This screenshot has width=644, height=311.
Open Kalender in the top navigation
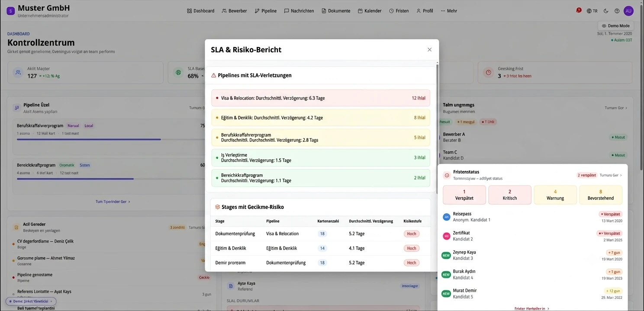pos(370,11)
